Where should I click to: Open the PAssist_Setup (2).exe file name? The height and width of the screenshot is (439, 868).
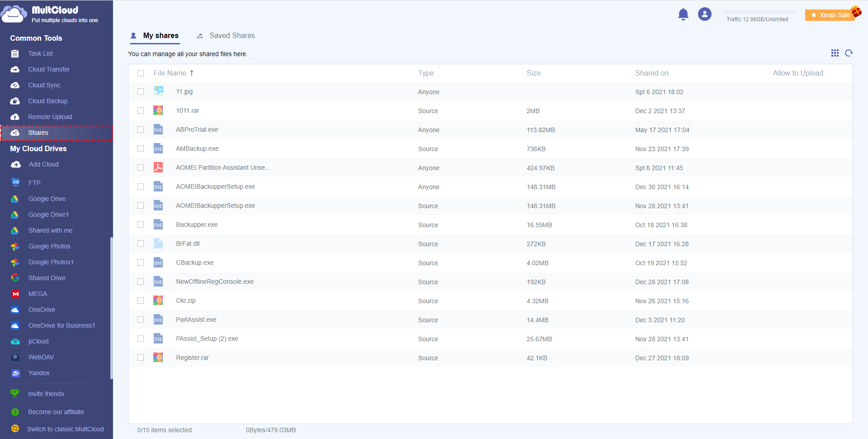point(207,339)
